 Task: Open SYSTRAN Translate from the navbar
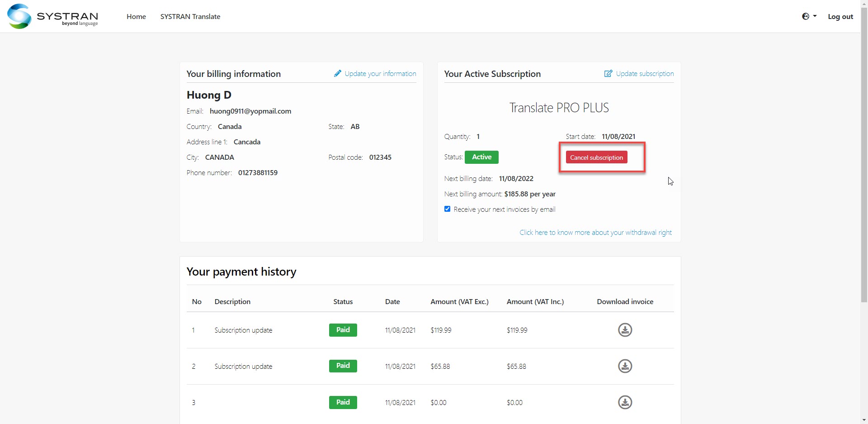tap(190, 17)
